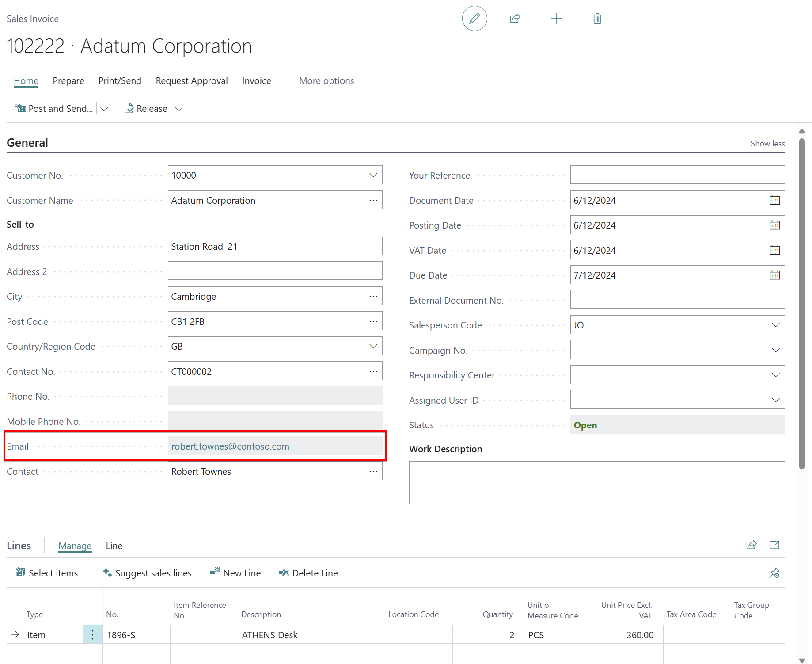Click Delete Line action
812x664 pixels.
(x=308, y=573)
